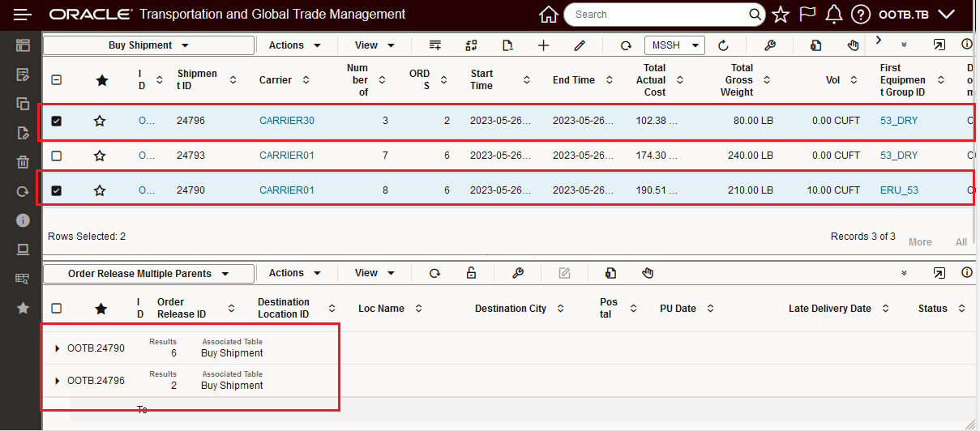Click the top sidebar layout icon

point(23,45)
